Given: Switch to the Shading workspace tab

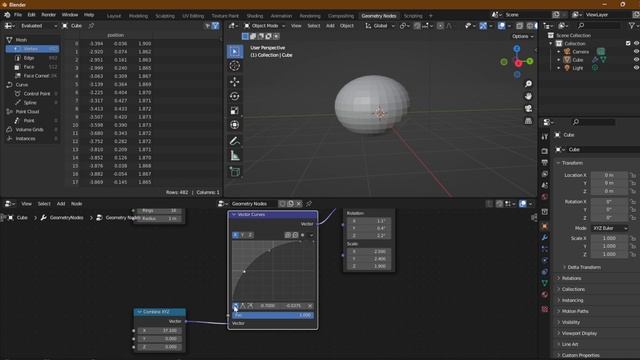Looking at the screenshot, I should pyautogui.click(x=255, y=16).
